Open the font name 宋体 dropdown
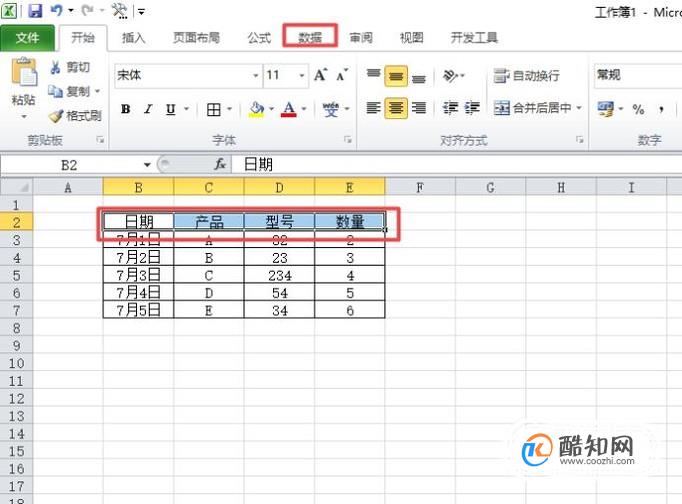This screenshot has width=682, height=504. tap(256, 75)
